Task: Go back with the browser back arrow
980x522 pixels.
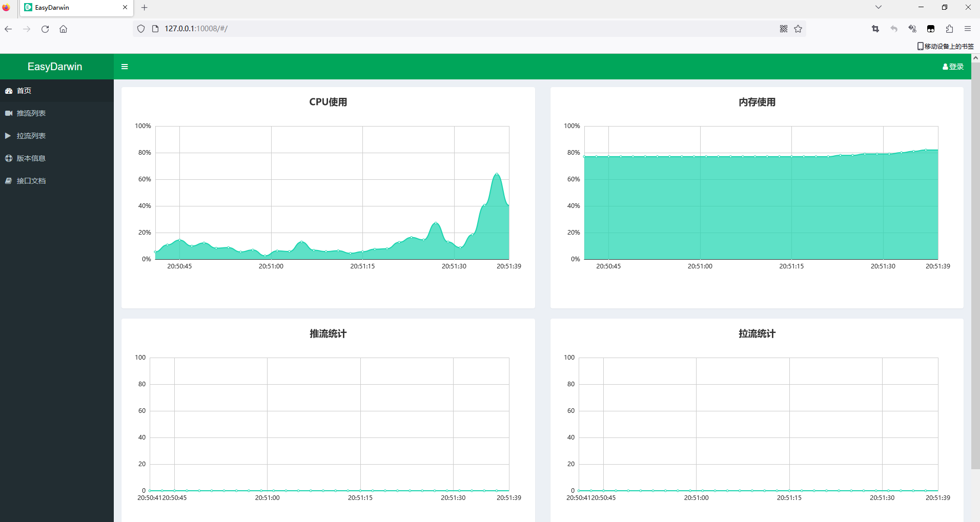Action: (8, 29)
